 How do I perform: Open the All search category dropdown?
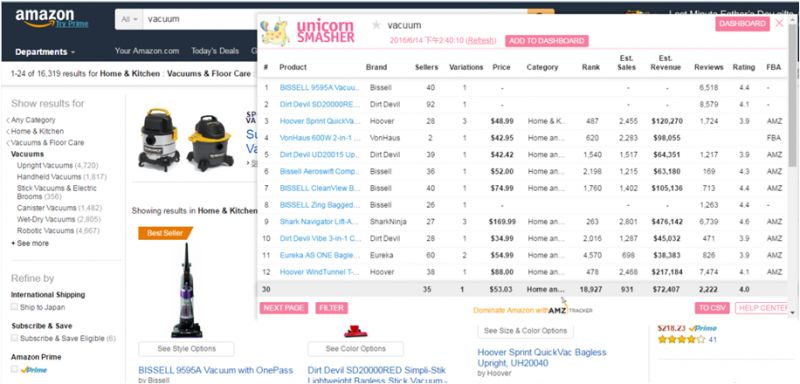[x=129, y=19]
